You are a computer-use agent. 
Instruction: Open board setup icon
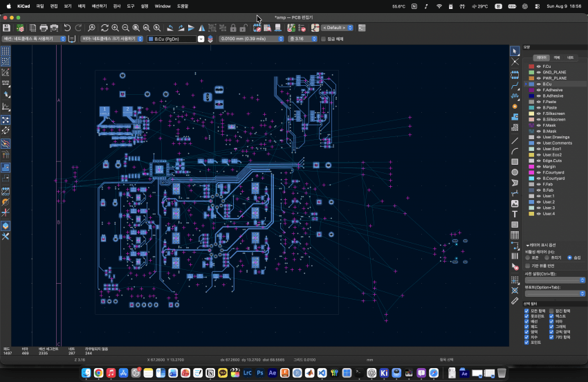click(20, 28)
